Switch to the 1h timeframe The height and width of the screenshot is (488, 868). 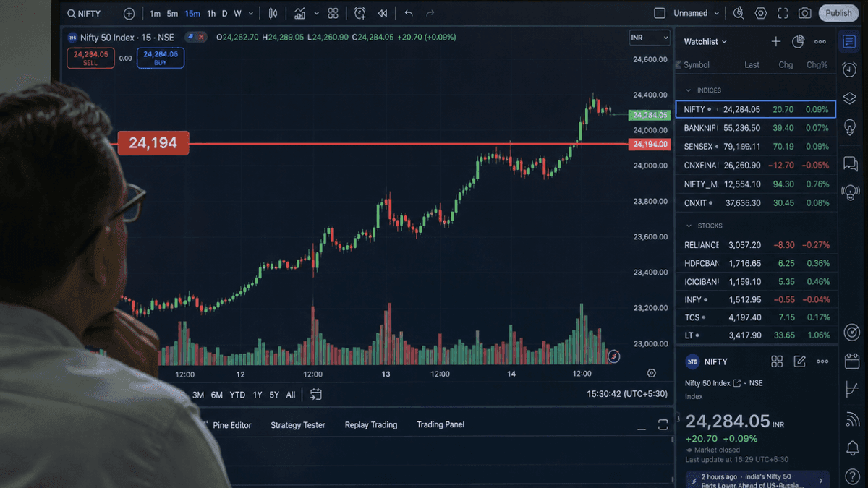pyautogui.click(x=211, y=14)
